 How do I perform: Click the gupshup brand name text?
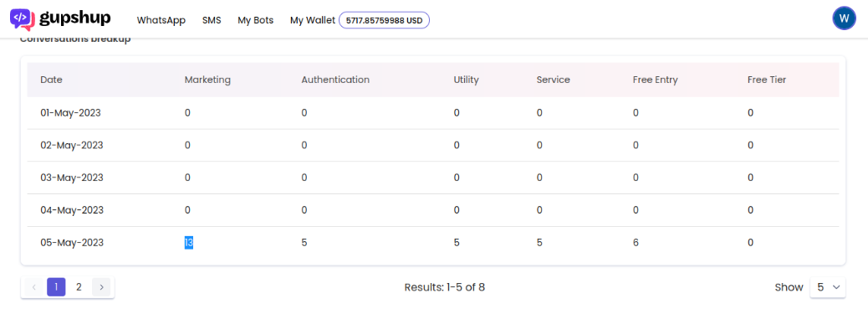pyautogui.click(x=75, y=18)
